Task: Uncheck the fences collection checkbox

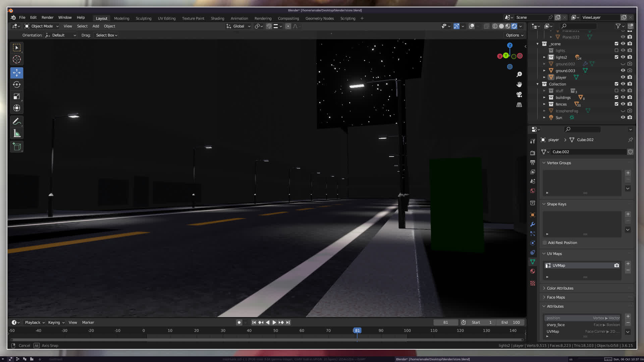Action: click(616, 104)
